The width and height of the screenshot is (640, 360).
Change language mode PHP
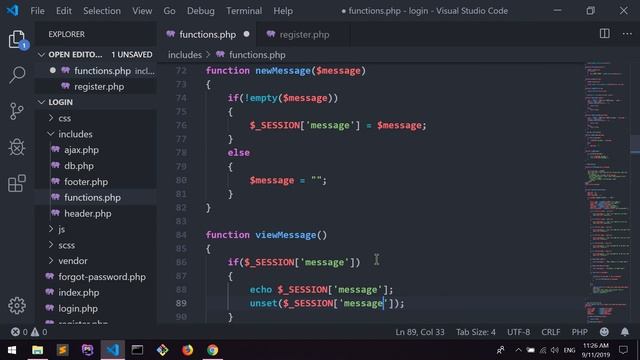[x=579, y=332]
